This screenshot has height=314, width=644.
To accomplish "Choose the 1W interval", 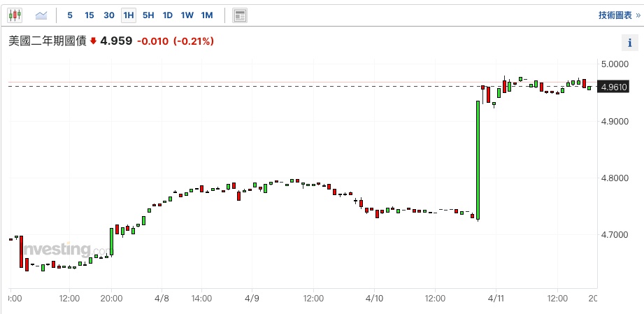I will click(187, 15).
